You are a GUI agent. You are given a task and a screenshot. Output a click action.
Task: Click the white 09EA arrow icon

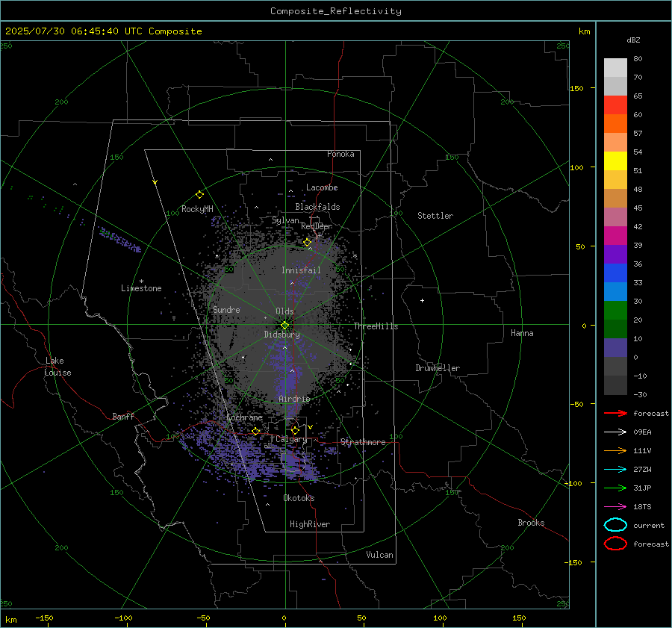pos(615,432)
